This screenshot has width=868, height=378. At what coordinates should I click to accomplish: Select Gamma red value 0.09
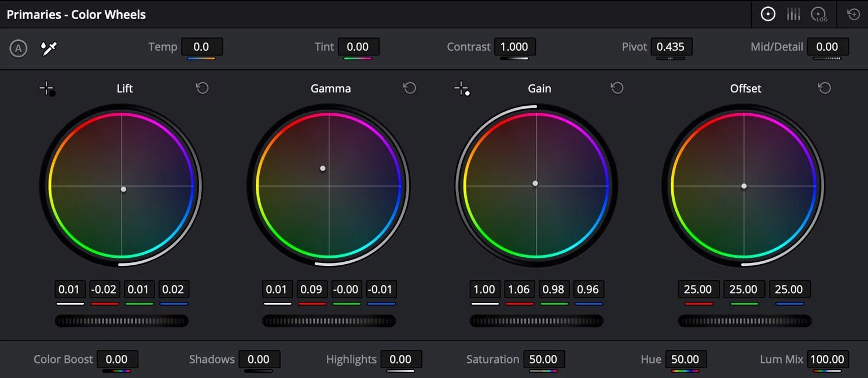pos(312,289)
